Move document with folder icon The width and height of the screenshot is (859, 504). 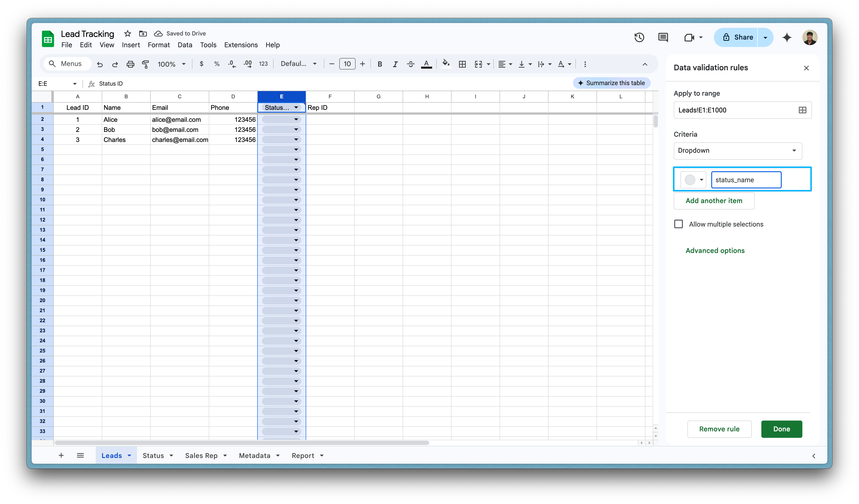(143, 33)
